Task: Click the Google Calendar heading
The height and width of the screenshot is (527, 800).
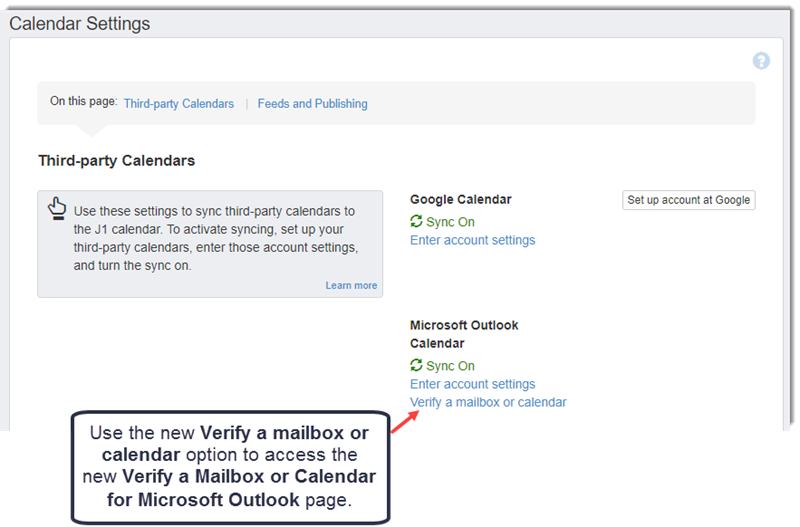Action: coord(461,200)
